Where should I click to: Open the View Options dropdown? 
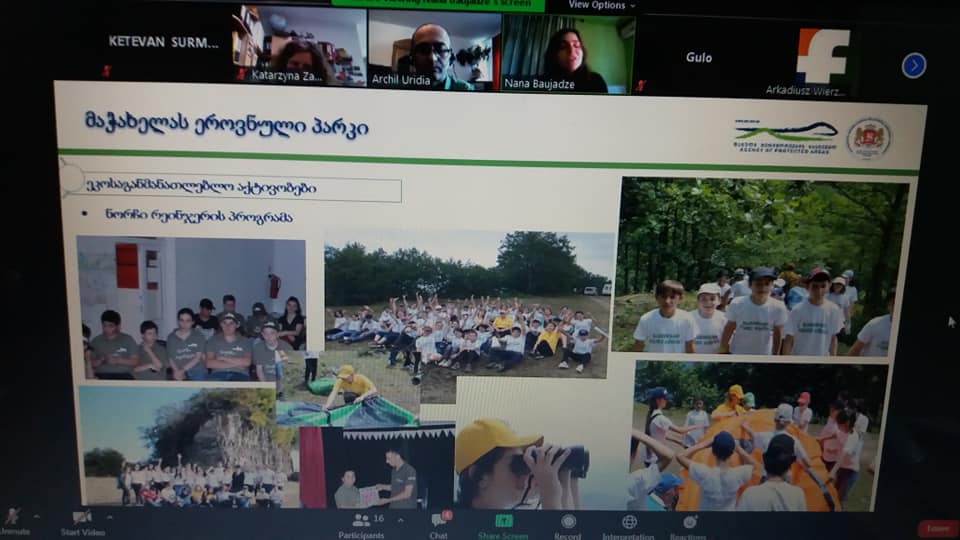point(601,5)
